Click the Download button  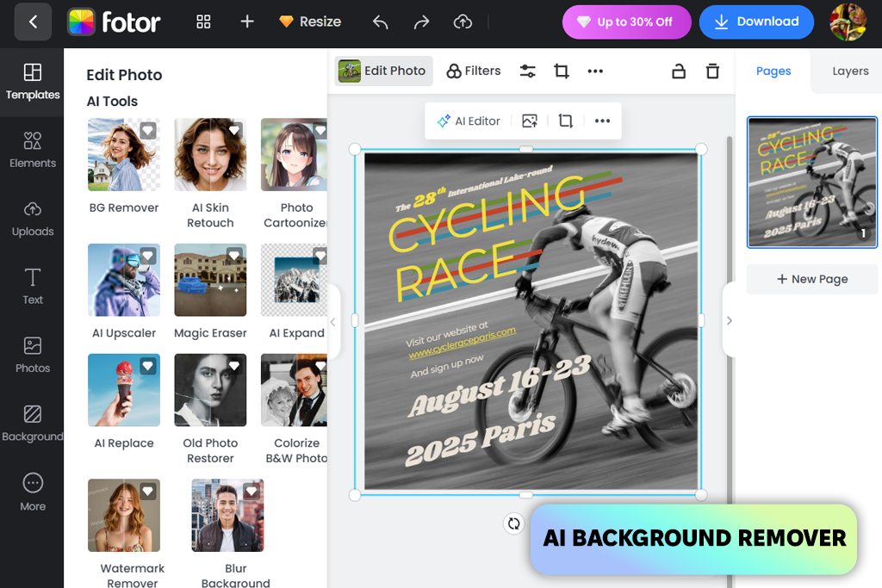pyautogui.click(x=756, y=22)
